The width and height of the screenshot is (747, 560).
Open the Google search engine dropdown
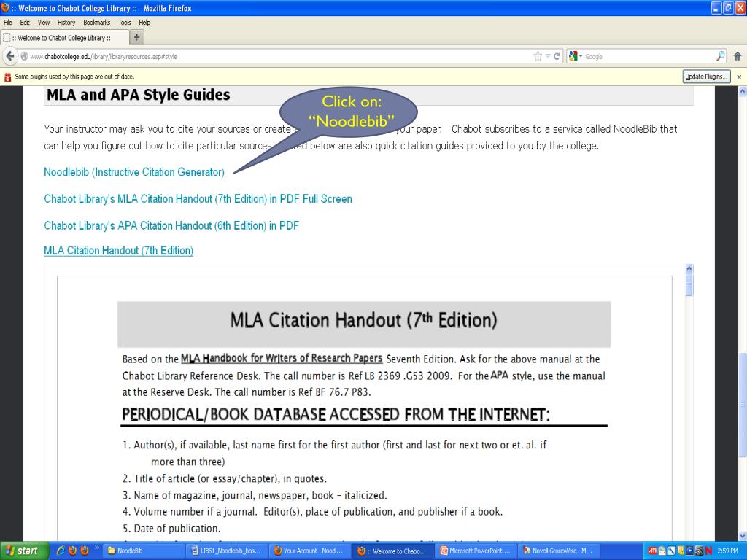tap(576, 56)
